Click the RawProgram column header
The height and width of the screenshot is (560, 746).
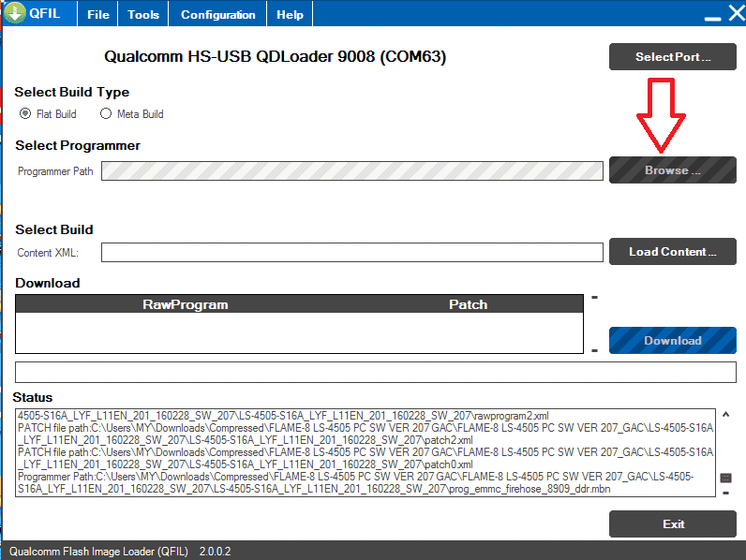tap(185, 304)
